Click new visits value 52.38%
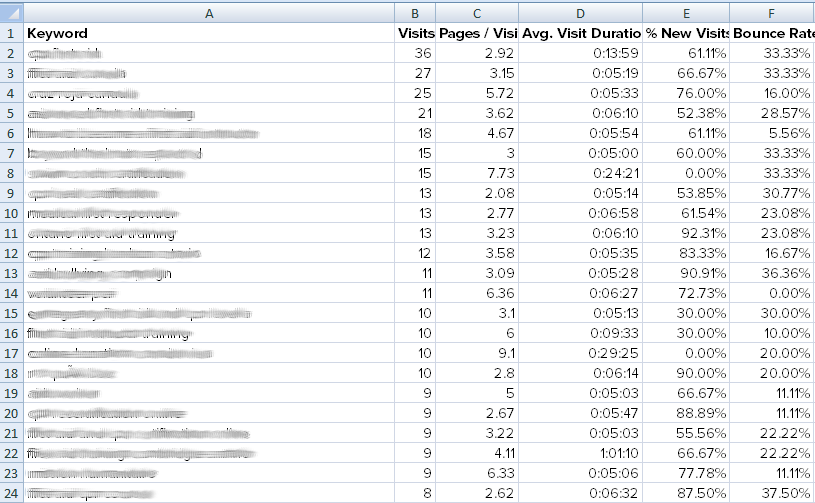The height and width of the screenshot is (503, 815). 686,113
